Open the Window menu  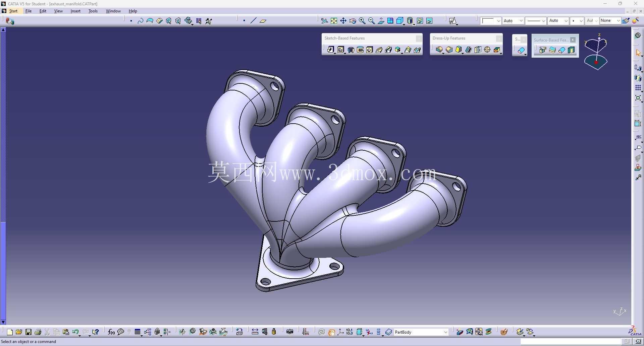[x=113, y=11]
